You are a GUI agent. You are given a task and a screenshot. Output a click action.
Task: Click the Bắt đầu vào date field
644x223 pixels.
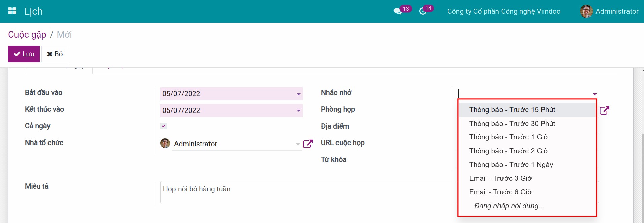pos(231,94)
